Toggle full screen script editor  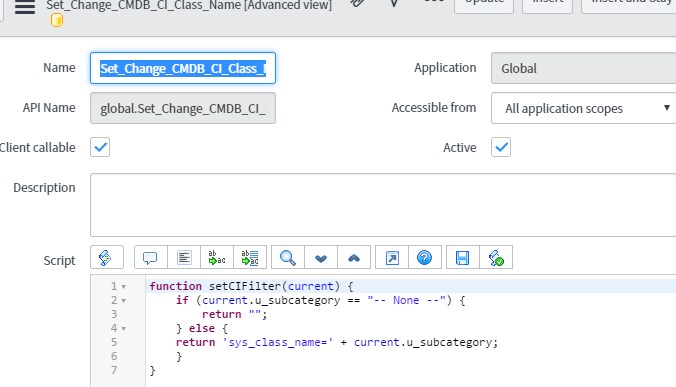(x=392, y=257)
